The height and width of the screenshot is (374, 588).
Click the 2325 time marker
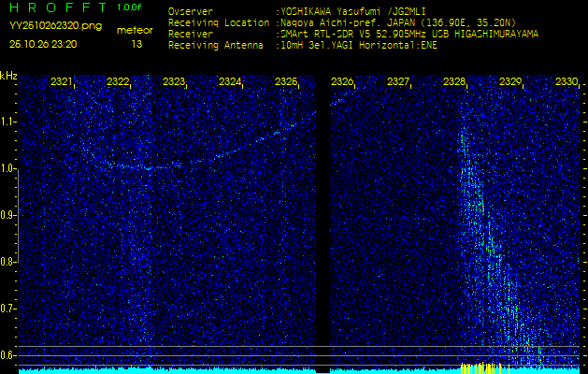coord(286,81)
